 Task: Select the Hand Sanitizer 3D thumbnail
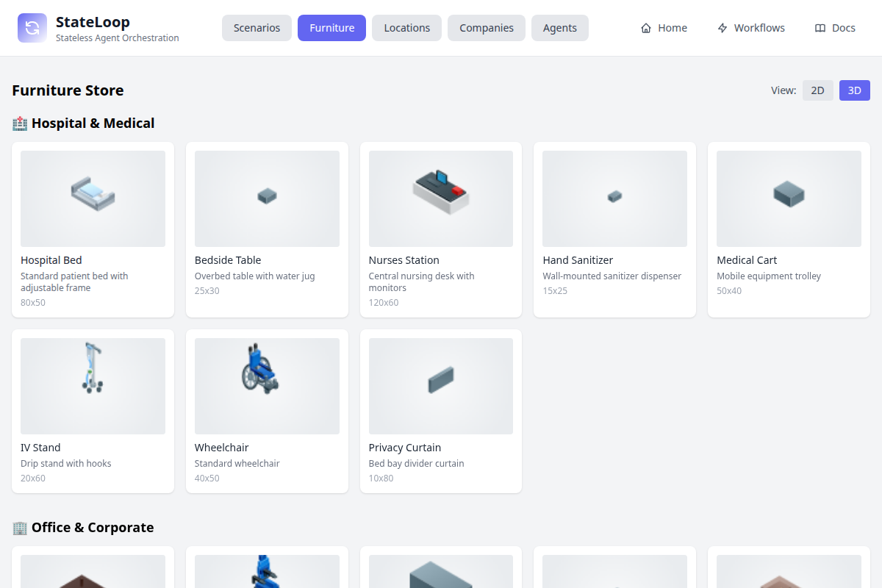click(x=614, y=198)
